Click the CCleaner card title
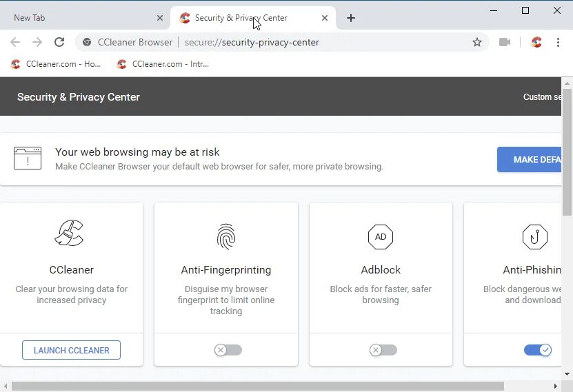Viewport: 573px width, 392px height. [71, 270]
